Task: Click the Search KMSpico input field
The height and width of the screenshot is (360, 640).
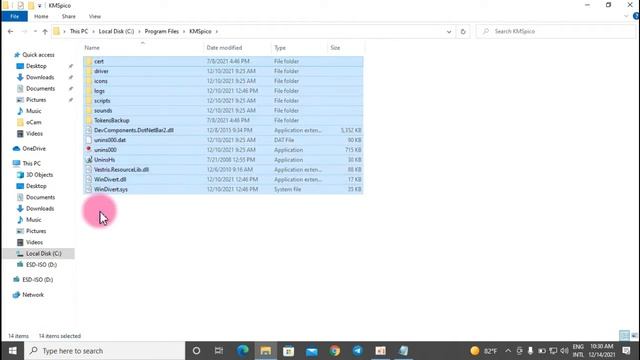Action: coord(557,31)
